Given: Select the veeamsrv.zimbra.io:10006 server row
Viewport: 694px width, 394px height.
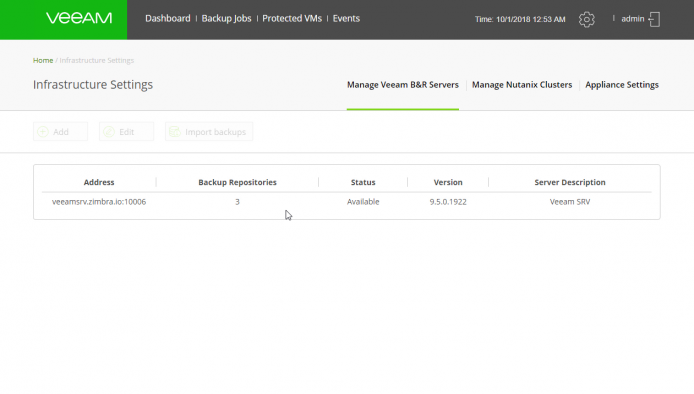Looking at the screenshot, I should [x=347, y=202].
